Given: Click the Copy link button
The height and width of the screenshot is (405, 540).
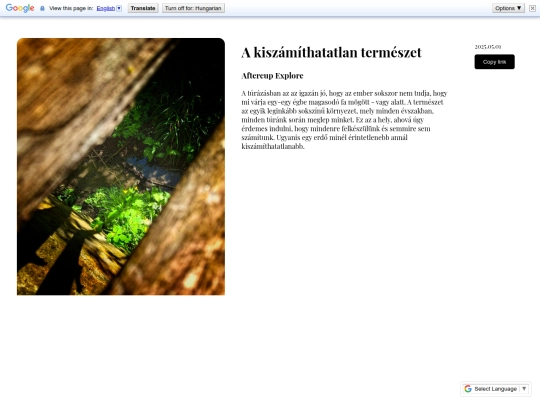Looking at the screenshot, I should pos(495,62).
